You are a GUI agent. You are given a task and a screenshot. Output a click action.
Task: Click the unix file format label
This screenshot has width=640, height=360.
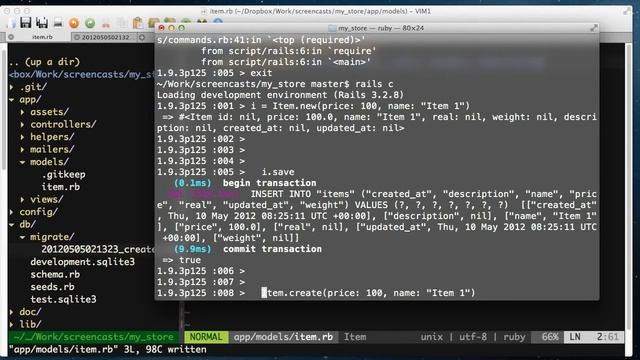pos(431,337)
